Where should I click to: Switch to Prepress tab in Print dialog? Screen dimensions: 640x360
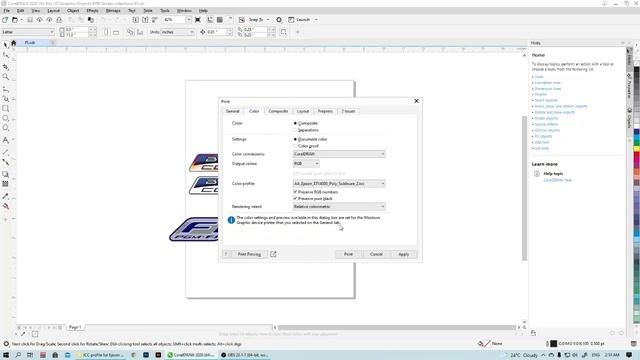coord(325,111)
